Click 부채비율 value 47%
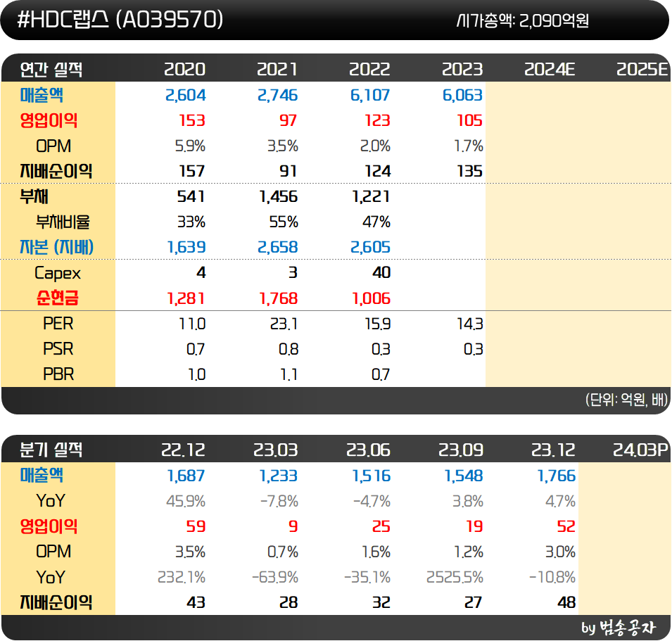Viewport: 672px width, 641px height. [x=376, y=222]
